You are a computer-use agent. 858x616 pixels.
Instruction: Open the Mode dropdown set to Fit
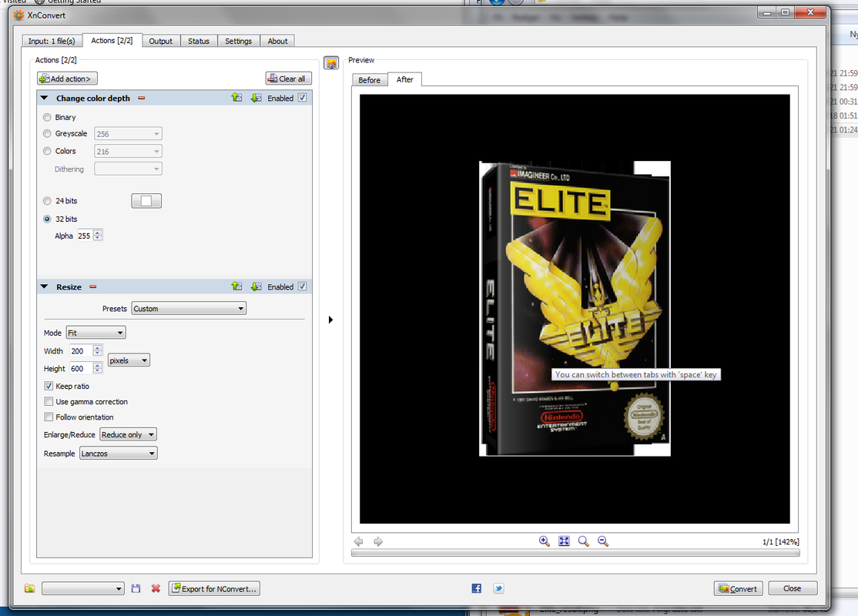pos(96,333)
